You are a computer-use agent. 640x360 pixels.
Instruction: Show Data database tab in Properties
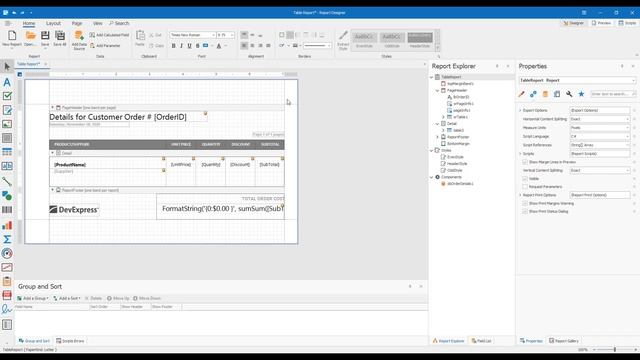(545, 94)
